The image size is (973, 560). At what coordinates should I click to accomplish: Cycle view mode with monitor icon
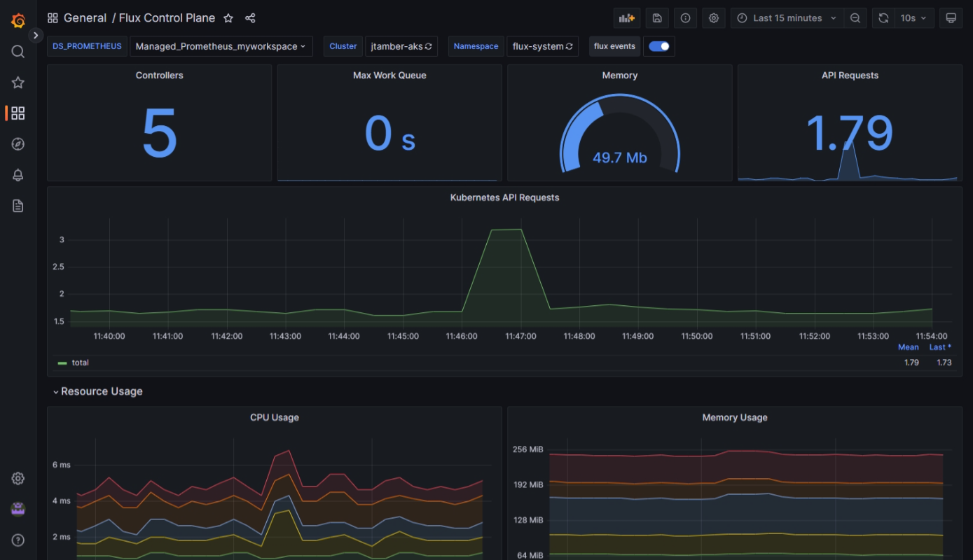pos(951,18)
